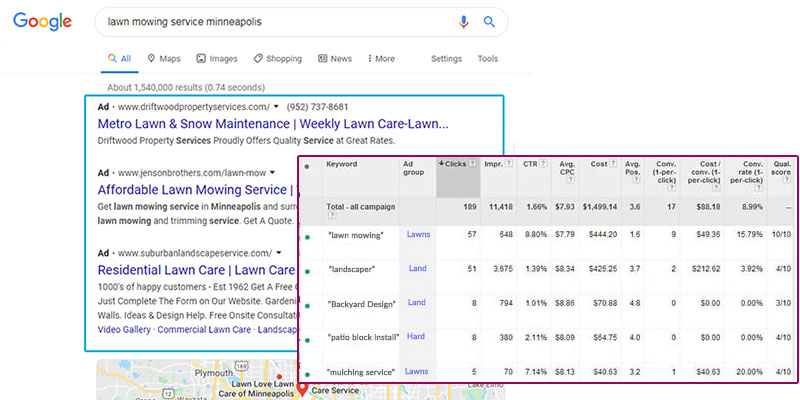The width and height of the screenshot is (800, 400).
Task: Select the "lawn mowing" keyword cell
Action: coord(356,235)
